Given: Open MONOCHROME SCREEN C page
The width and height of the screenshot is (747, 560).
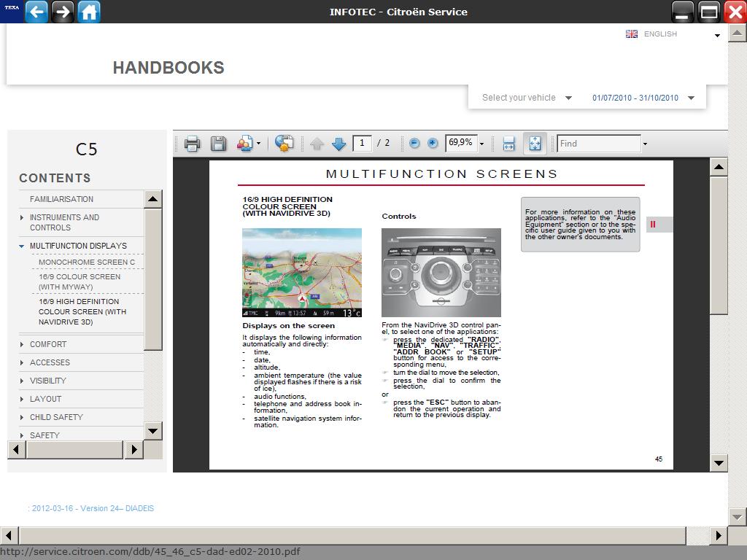Looking at the screenshot, I should [87, 262].
